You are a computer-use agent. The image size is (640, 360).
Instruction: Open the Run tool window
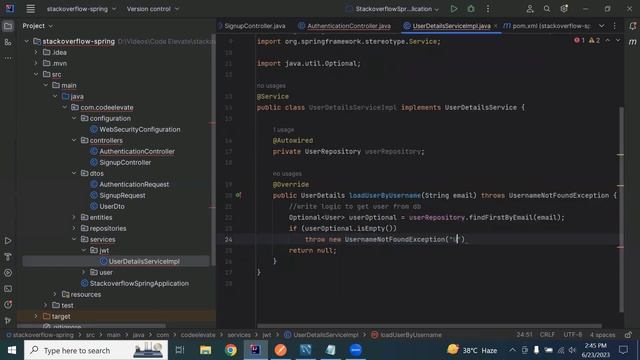(x=8, y=241)
